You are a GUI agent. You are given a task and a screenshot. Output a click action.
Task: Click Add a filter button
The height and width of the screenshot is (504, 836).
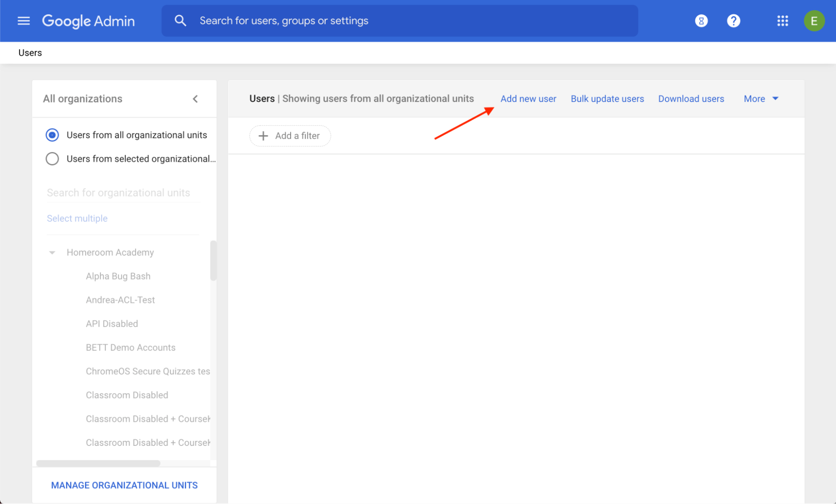point(290,136)
